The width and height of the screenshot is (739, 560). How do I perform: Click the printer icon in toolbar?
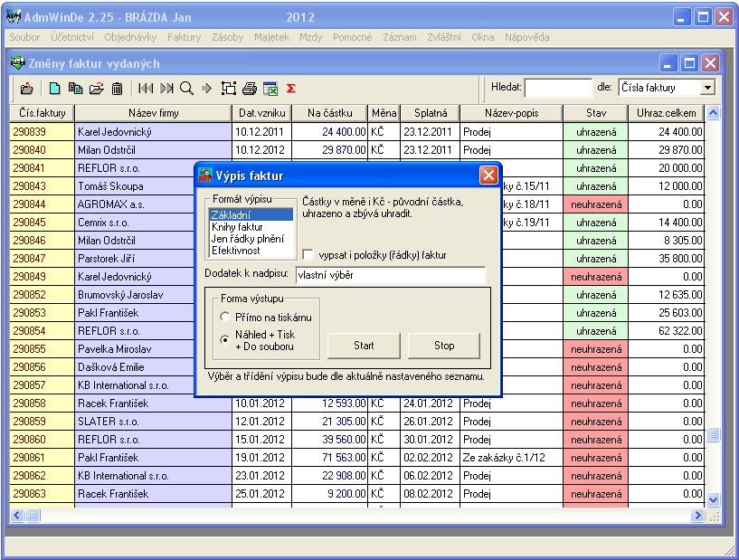(250, 88)
